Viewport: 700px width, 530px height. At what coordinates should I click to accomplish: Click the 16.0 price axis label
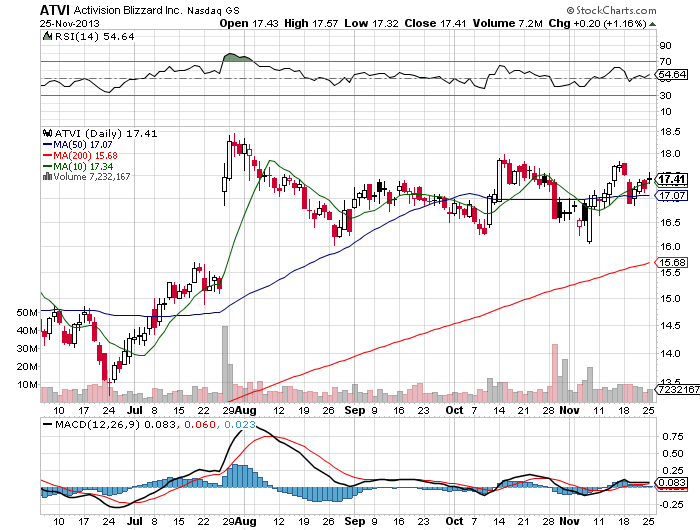click(x=671, y=246)
